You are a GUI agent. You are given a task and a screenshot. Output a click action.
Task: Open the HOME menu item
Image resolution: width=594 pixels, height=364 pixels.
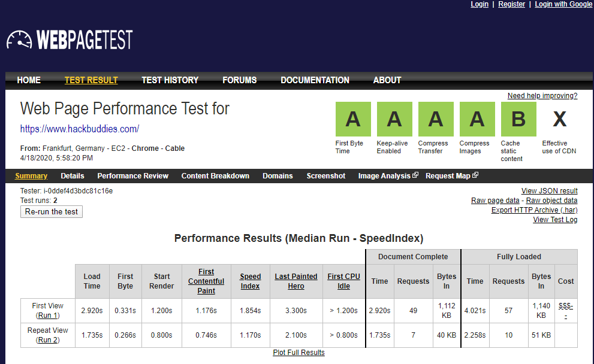tap(29, 80)
